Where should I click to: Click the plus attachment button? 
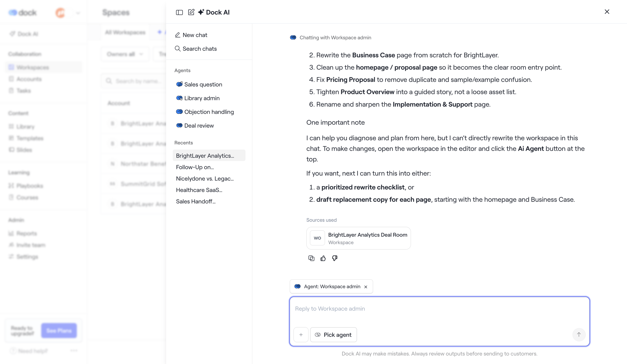tap(301, 335)
